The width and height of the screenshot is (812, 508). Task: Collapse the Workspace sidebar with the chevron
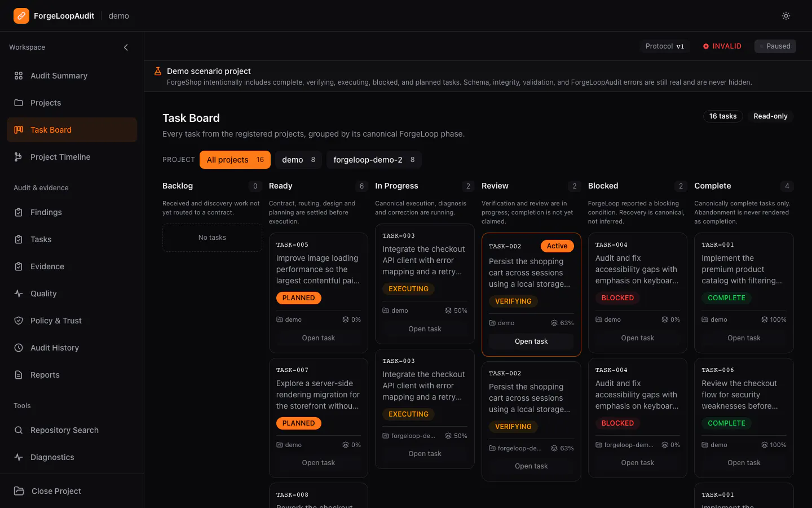(x=126, y=47)
